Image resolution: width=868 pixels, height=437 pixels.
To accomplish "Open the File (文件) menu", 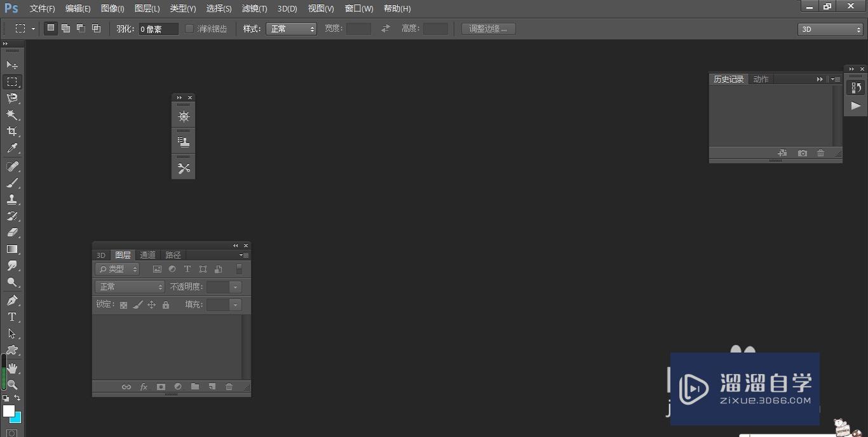I will click(42, 8).
